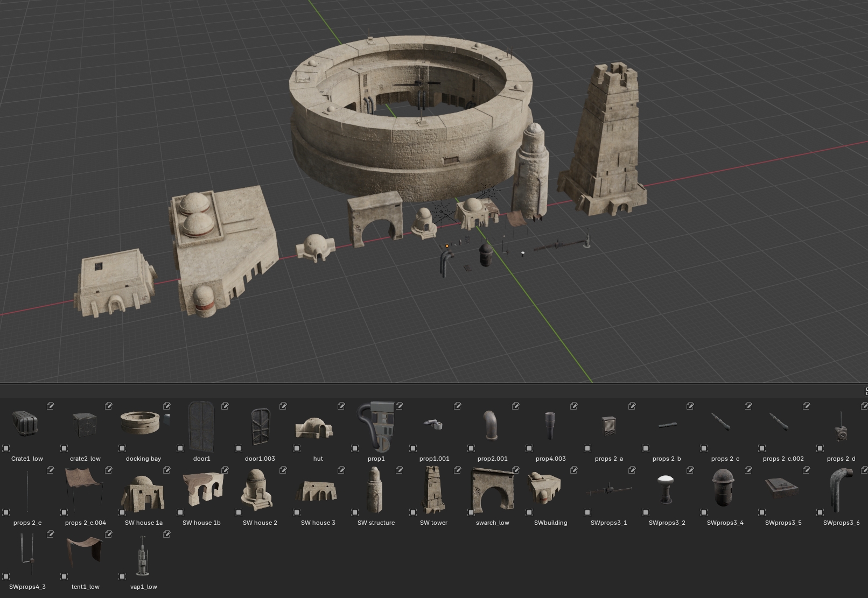Click the edit icon for props 2_b
868x598 pixels.
point(690,406)
